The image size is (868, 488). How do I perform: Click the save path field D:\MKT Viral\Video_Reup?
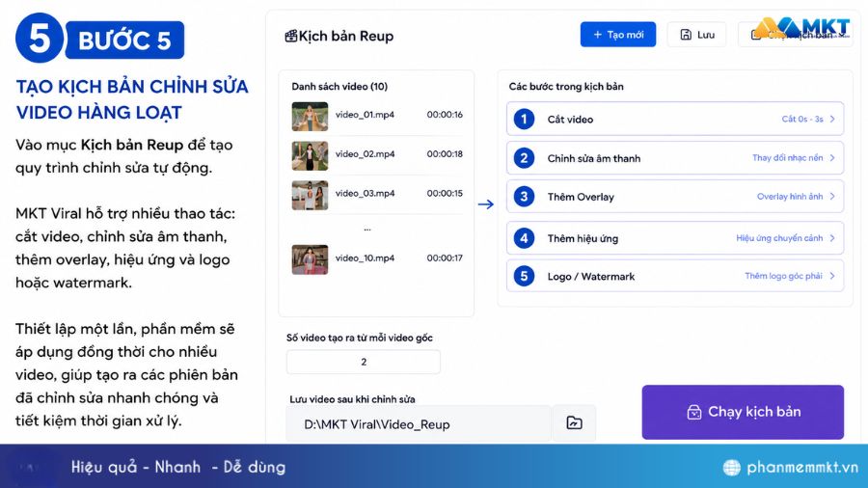pos(419,423)
